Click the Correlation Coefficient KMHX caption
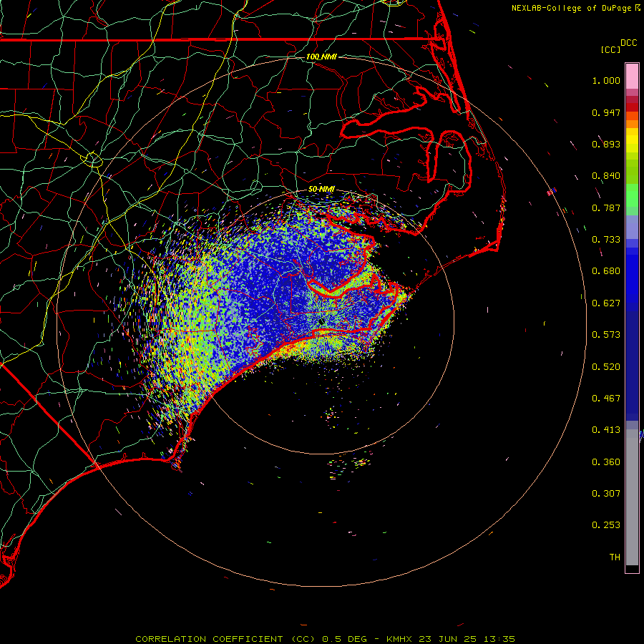The height and width of the screenshot is (644, 644). [326, 639]
